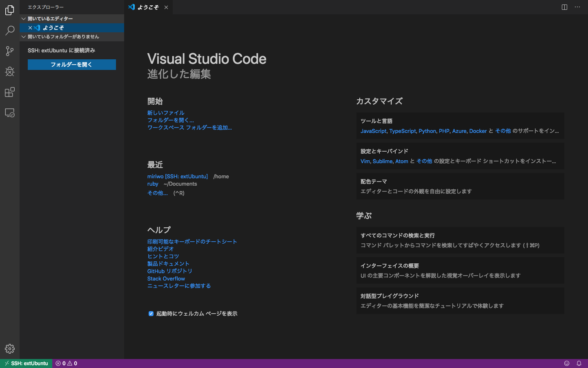Click the split editor icon
The image size is (588, 368).
tap(564, 7)
